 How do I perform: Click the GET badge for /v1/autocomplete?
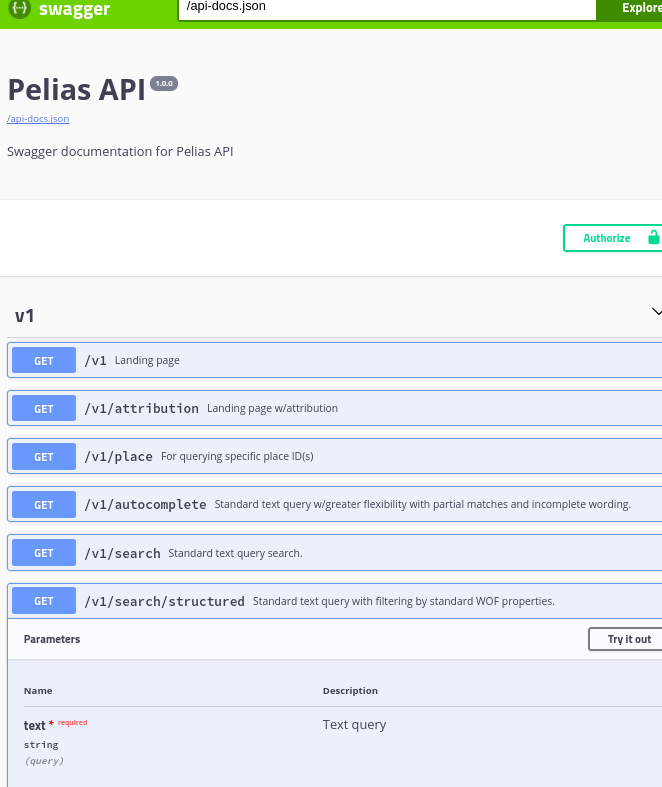click(x=44, y=505)
